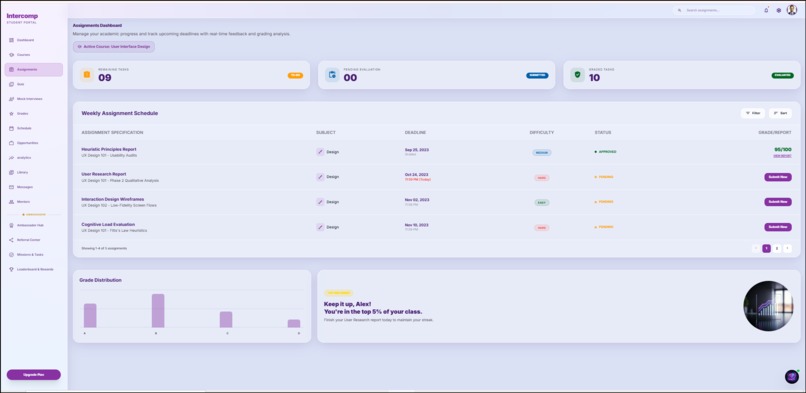Click the Grades star icon
This screenshot has height=393, width=806.
[x=11, y=114]
